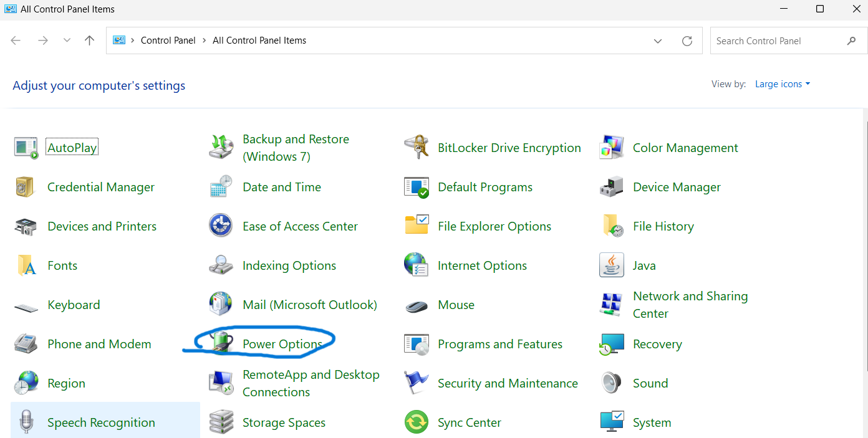868x438 pixels.
Task: Open the Sound speaker icon
Action: click(x=611, y=383)
